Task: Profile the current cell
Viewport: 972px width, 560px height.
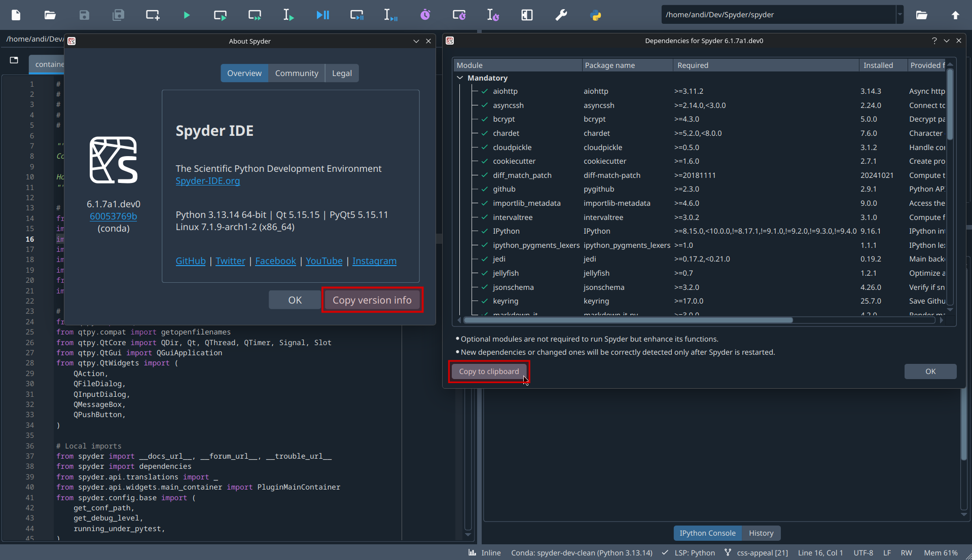Action: (459, 15)
